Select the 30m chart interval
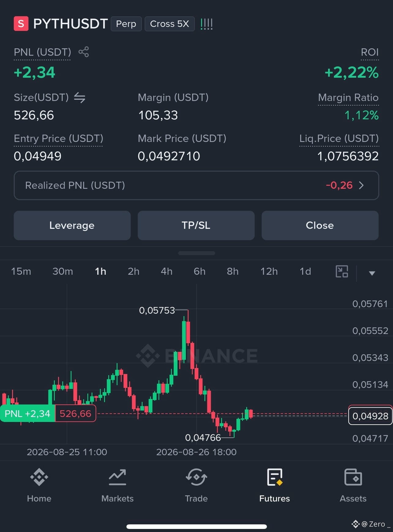The image size is (393, 532). tap(63, 271)
